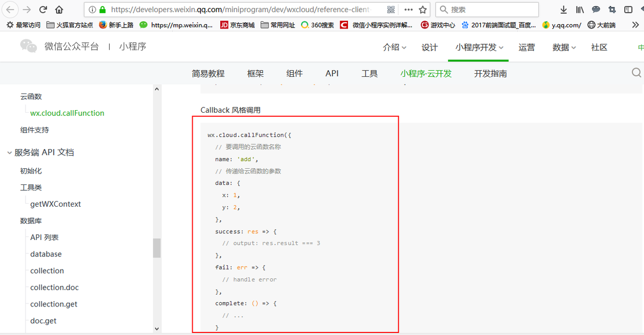Click the page reload icon
The width and height of the screenshot is (644, 335).
coord(44,9)
